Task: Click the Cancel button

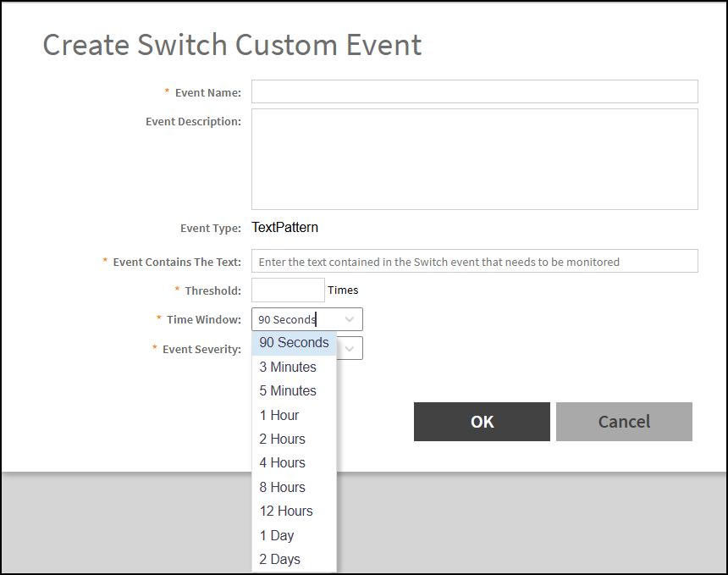Action: click(x=624, y=422)
